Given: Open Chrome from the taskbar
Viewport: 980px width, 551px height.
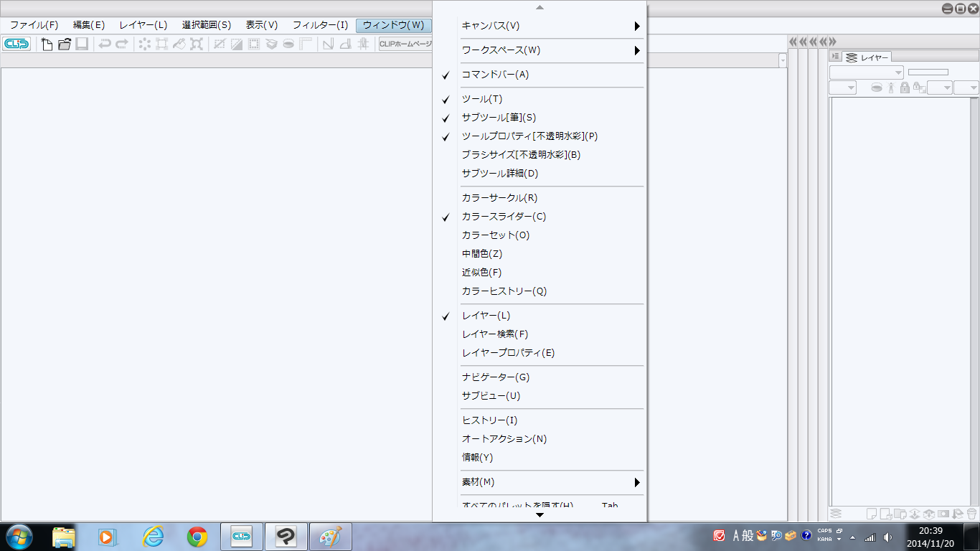Looking at the screenshot, I should pyautogui.click(x=197, y=536).
